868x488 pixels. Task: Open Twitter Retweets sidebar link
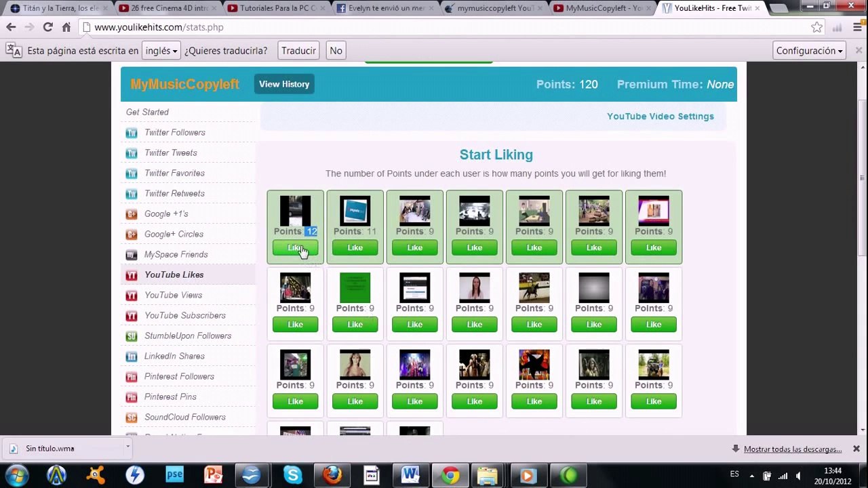tap(174, 194)
